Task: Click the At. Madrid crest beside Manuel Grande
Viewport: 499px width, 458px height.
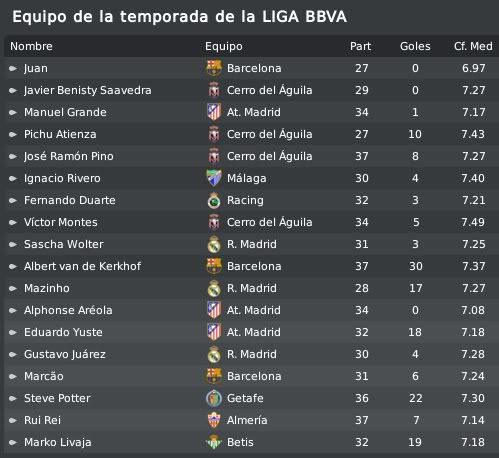Action: [x=214, y=112]
